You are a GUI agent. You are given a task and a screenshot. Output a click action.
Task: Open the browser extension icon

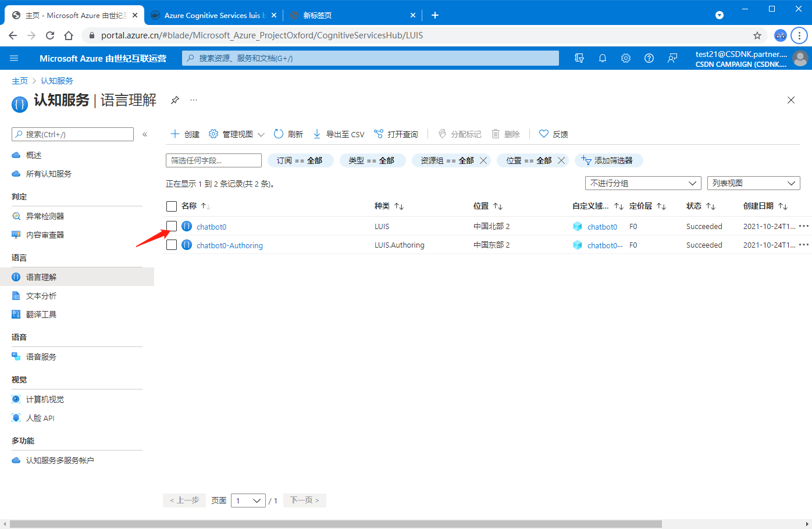781,35
